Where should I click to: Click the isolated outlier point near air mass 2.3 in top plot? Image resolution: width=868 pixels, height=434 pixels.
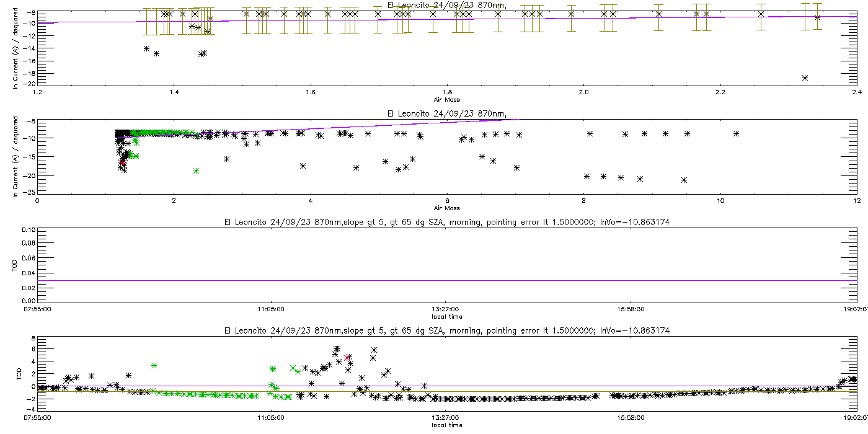[x=805, y=77]
